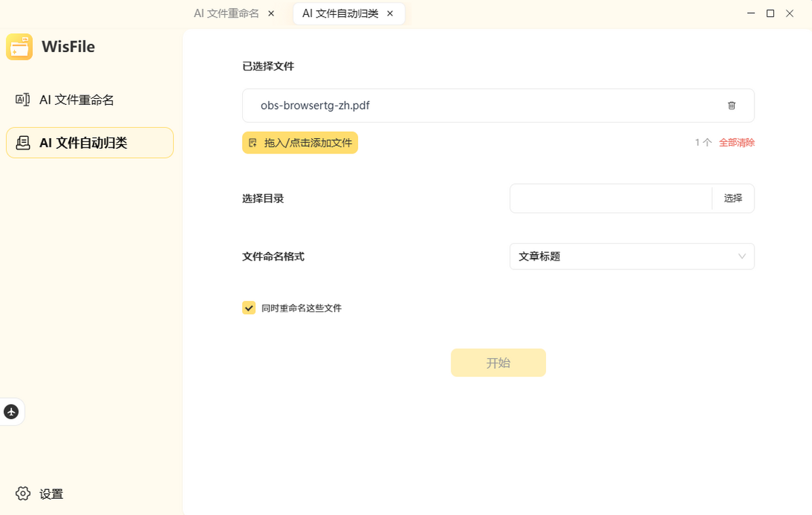Open settings via the gear icon
This screenshot has width=812, height=515.
(x=23, y=494)
